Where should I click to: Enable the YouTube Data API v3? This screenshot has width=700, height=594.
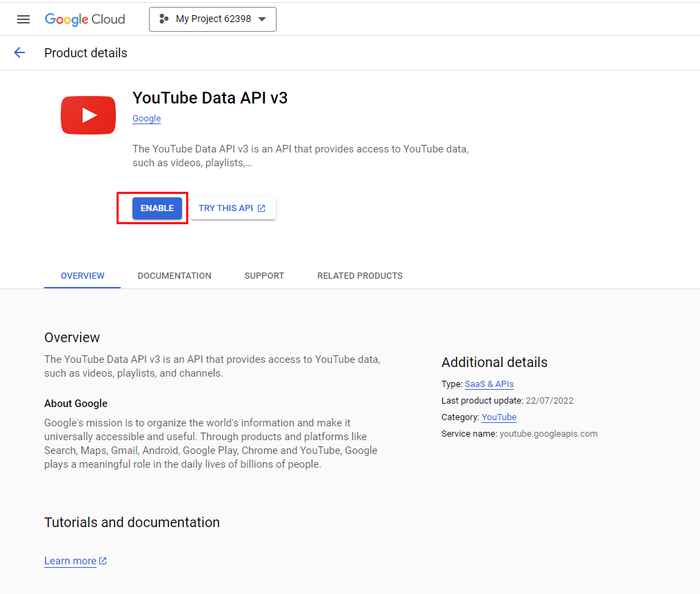point(157,208)
